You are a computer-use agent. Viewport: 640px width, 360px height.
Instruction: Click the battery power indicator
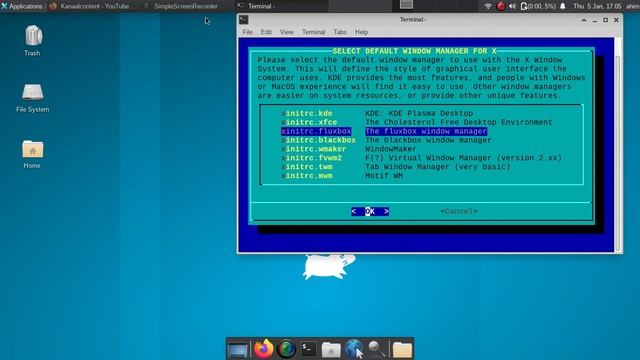[x=538, y=6]
